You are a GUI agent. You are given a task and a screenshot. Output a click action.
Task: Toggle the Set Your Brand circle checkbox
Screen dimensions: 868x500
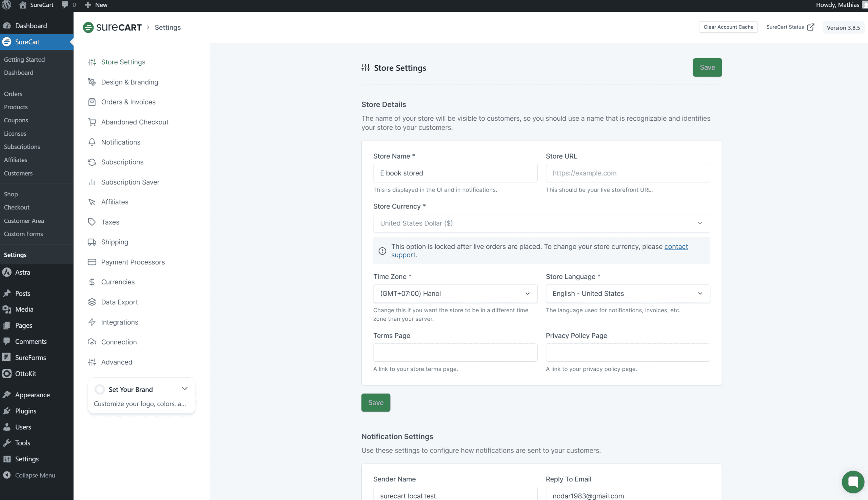pos(100,389)
